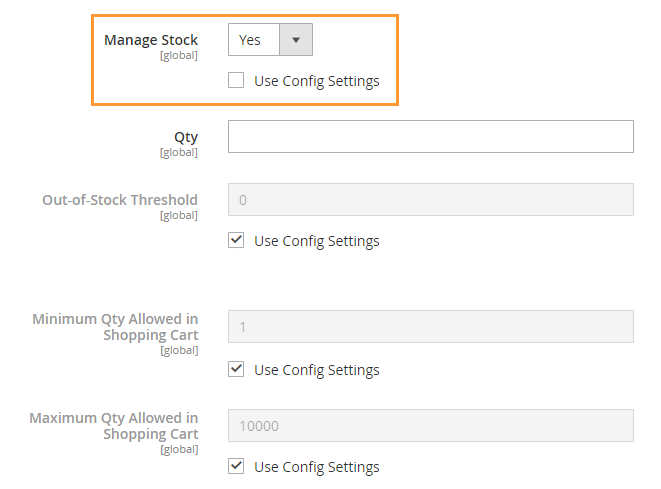Click the Maximum Qty field showing 10000
Viewport: 661px width, 489px height.
click(431, 426)
